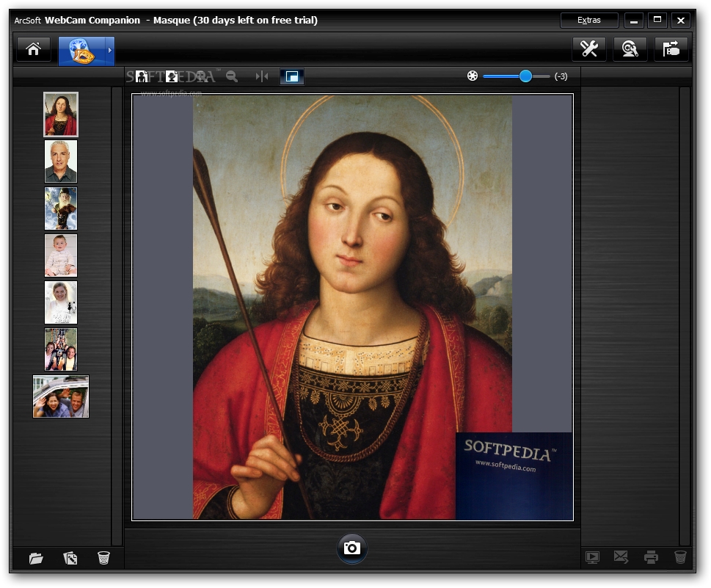Click the captured photos panel scrollbar
This screenshot has height=588, width=711.
pyautogui.click(x=685, y=316)
